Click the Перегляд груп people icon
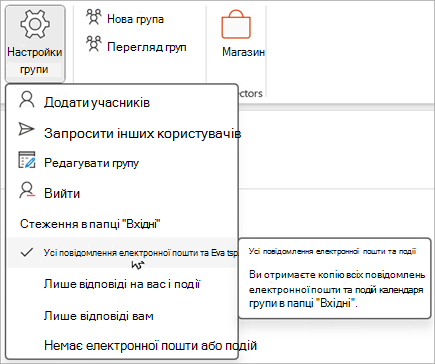Image resolution: width=435 pixels, height=364 pixels. 94,44
